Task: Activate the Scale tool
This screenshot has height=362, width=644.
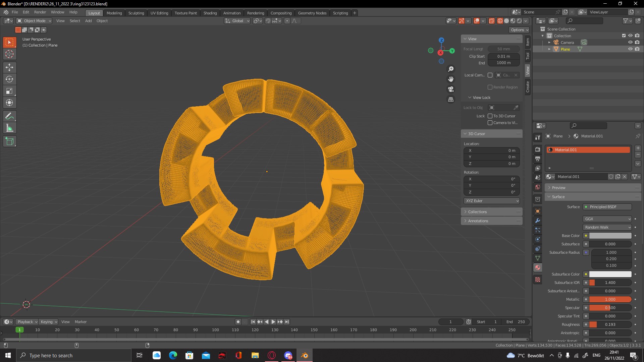Action: pyautogui.click(x=9, y=91)
